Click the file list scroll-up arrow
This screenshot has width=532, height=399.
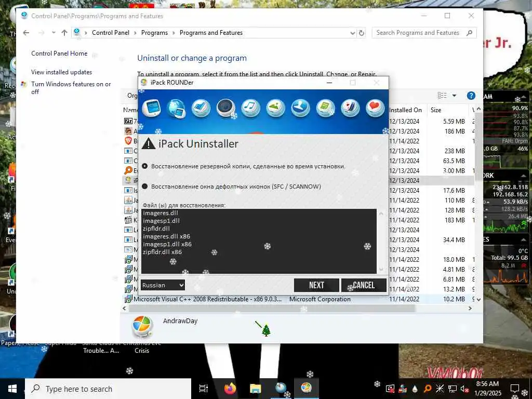(x=381, y=214)
